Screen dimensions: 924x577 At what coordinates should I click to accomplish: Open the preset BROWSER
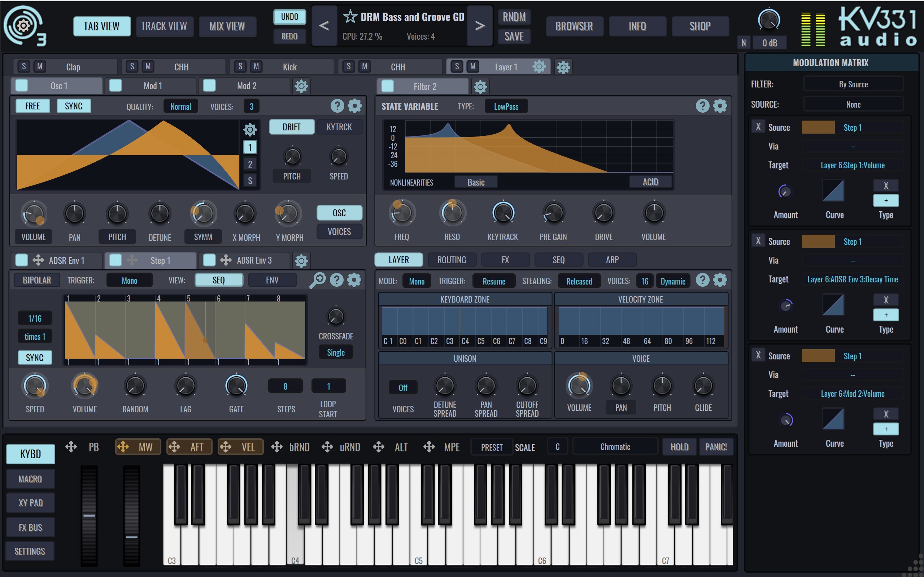coord(574,26)
